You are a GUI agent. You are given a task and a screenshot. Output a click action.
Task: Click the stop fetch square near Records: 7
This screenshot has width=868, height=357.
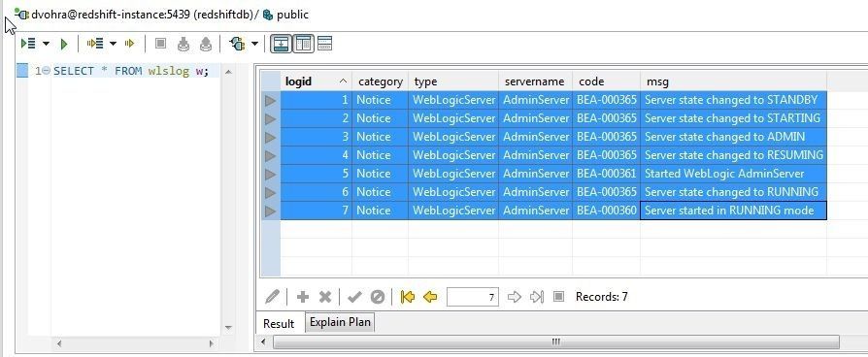[558, 297]
